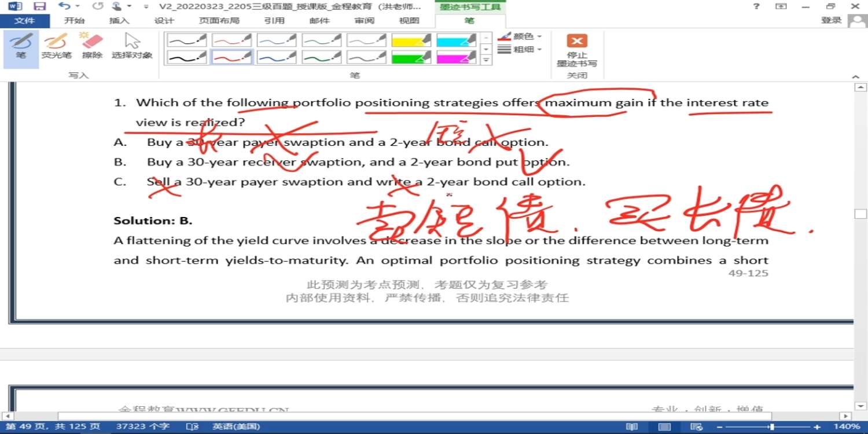The image size is (868, 434).
Task: Click 停止墨迹书写 to stop inking
Action: coord(577,50)
